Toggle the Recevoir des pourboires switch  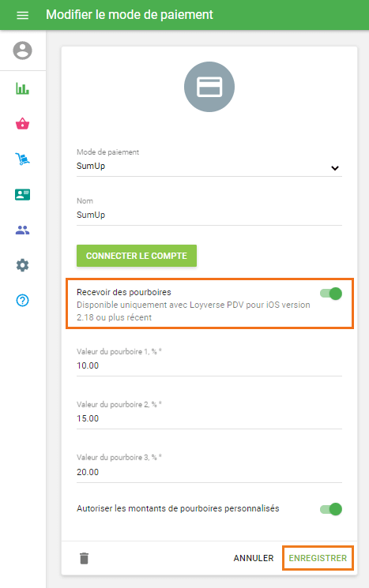tap(331, 294)
